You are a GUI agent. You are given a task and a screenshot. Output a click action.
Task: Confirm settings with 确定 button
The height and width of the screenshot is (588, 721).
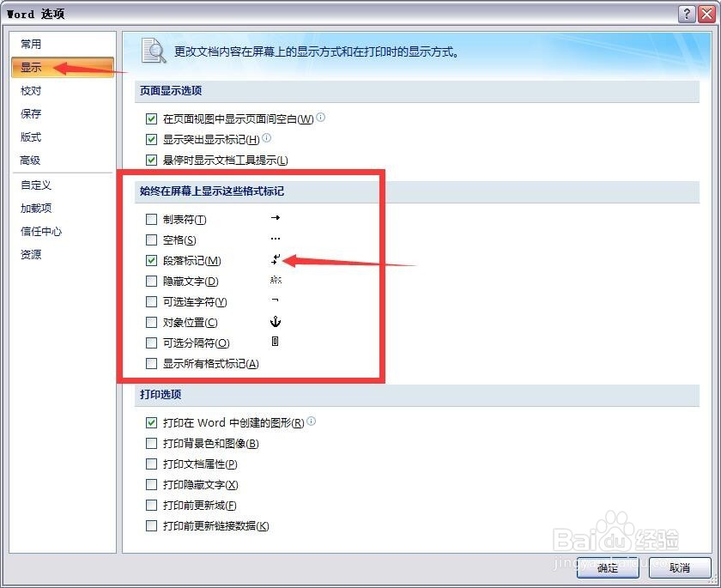[x=608, y=567]
